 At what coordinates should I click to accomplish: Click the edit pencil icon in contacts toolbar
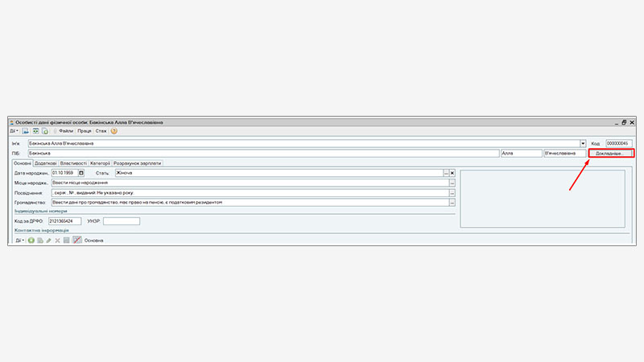(48, 241)
